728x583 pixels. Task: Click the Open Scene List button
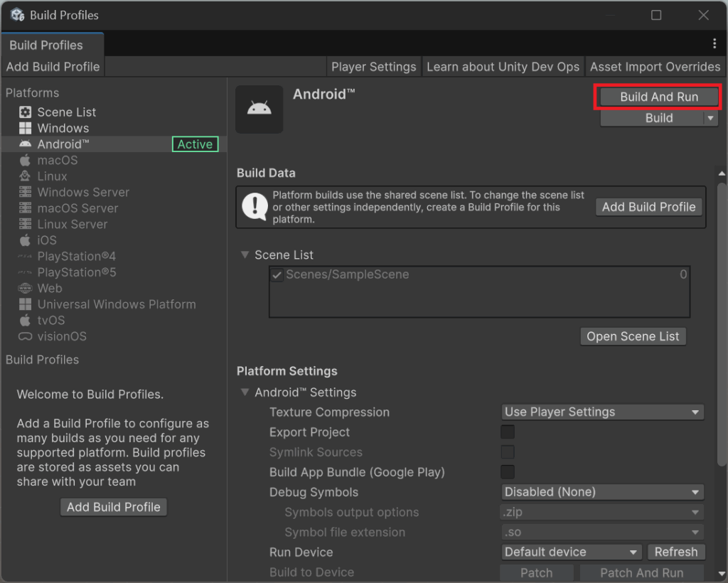[x=633, y=336]
